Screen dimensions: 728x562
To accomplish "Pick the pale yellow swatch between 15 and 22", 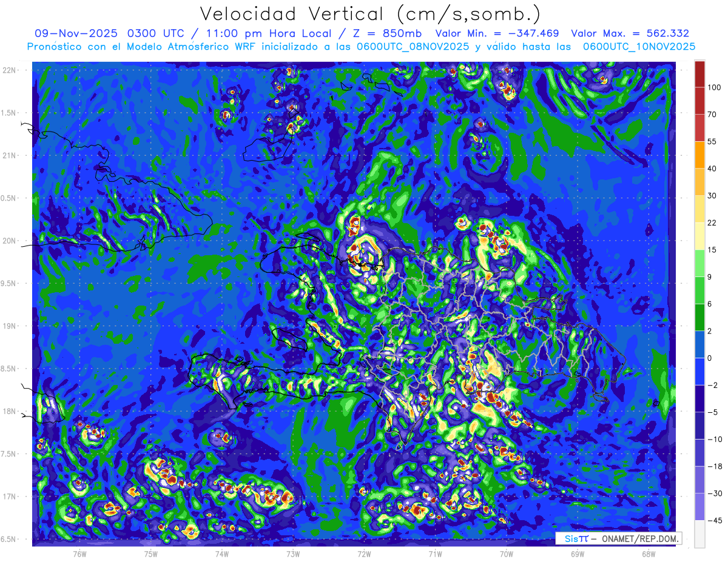I will (699, 236).
